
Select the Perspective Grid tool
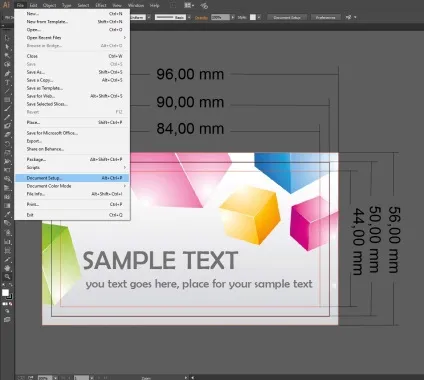pos(7,188)
